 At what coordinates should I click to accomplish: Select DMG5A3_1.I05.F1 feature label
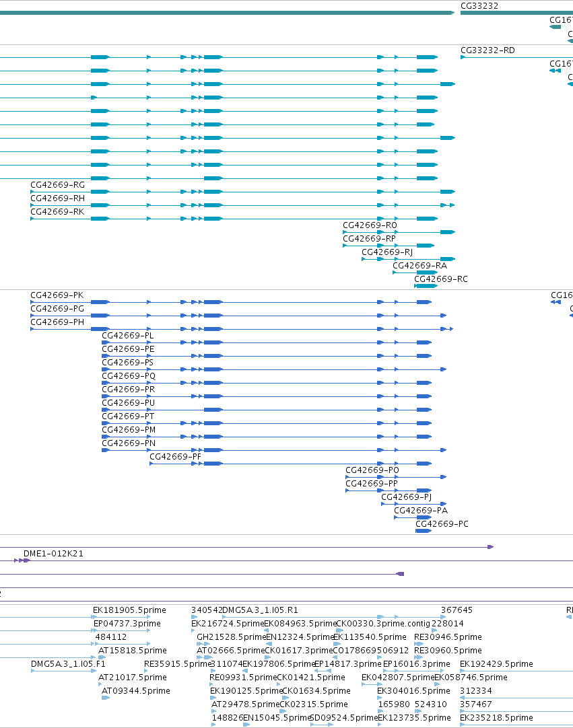coord(68,664)
